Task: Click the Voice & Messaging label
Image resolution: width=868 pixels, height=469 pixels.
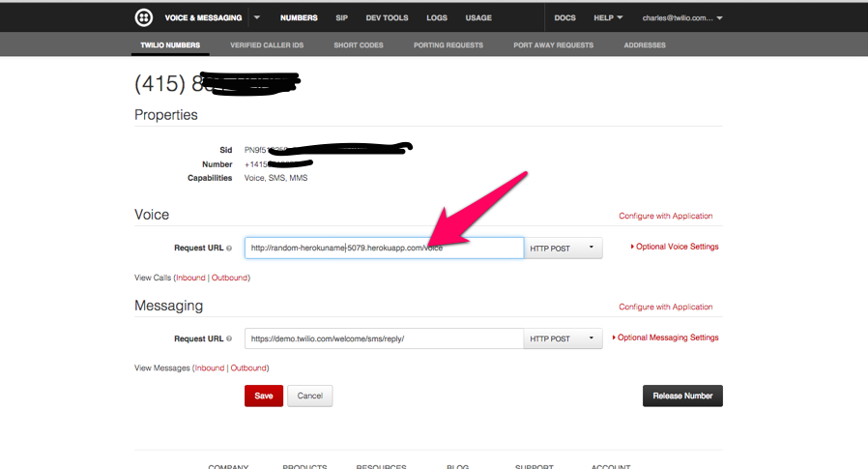Action: coord(203,17)
